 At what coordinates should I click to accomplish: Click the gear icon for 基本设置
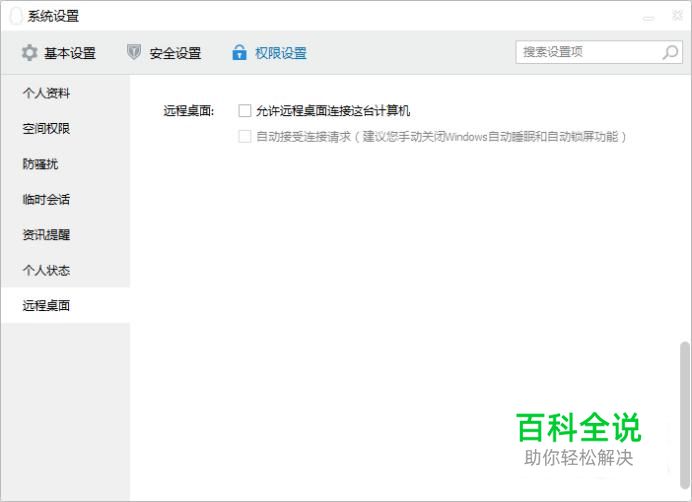(30, 53)
